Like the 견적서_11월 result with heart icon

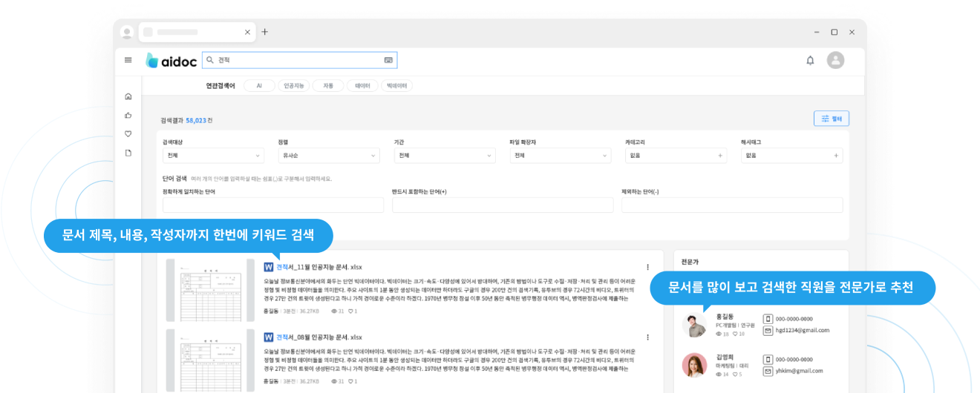coord(350,311)
